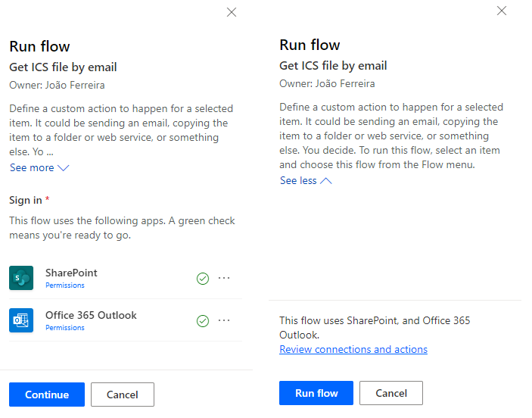
Task: Open Permissions under Office 365 Outlook
Action: tap(65, 328)
